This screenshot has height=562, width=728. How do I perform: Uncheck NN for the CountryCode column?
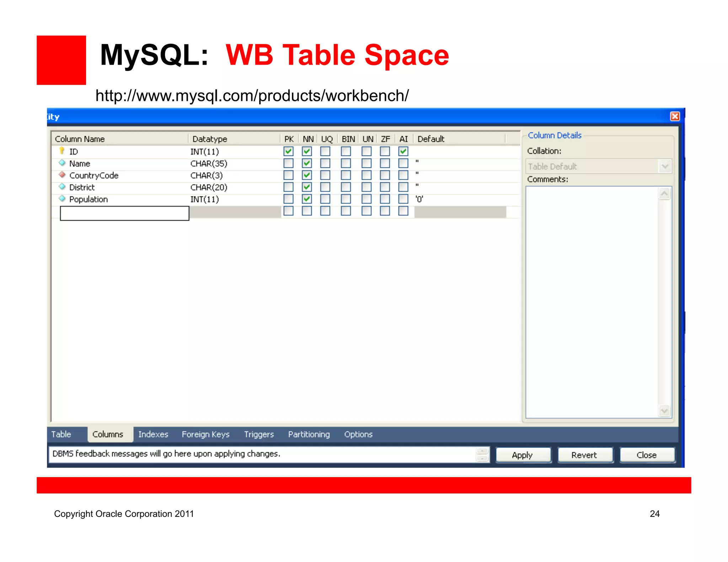coord(307,175)
